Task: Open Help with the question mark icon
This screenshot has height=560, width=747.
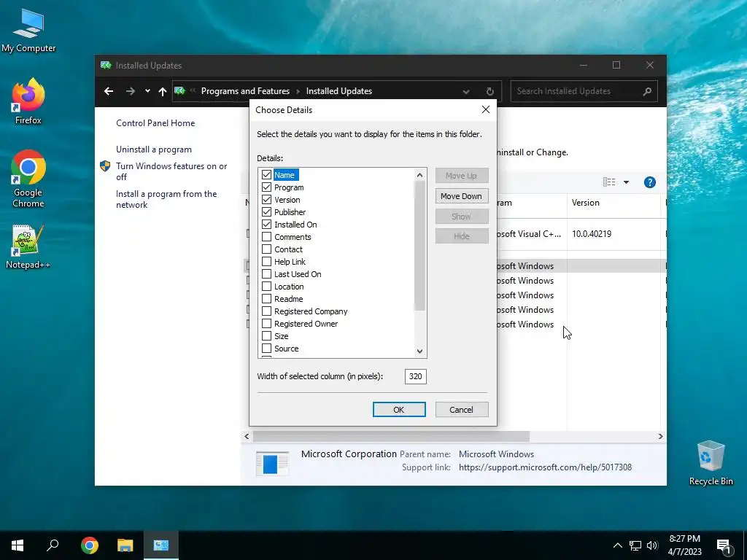Action: [650, 182]
